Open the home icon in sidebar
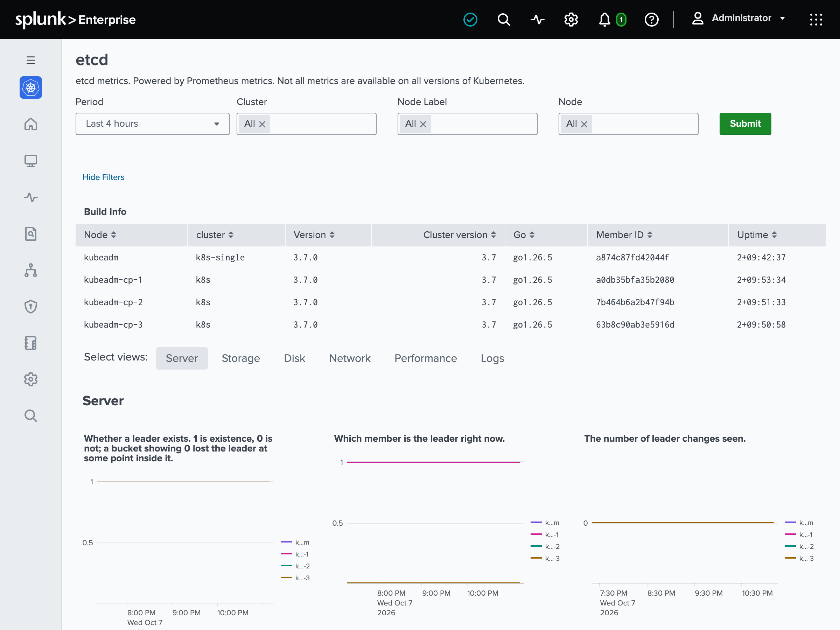840x630 pixels. point(31,124)
